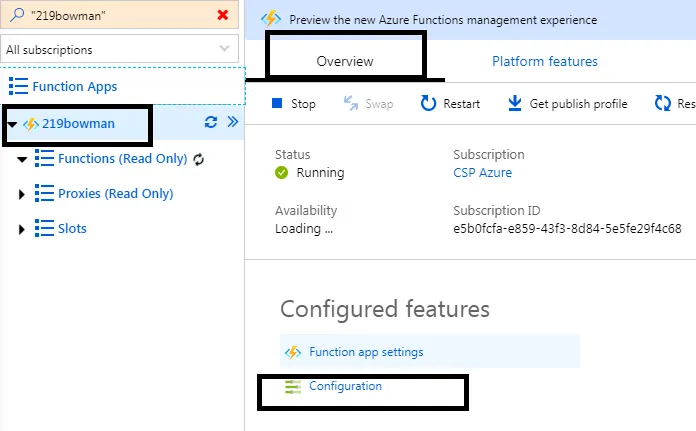Get publish profile
Screen dimensions: 696x431
tap(578, 104)
